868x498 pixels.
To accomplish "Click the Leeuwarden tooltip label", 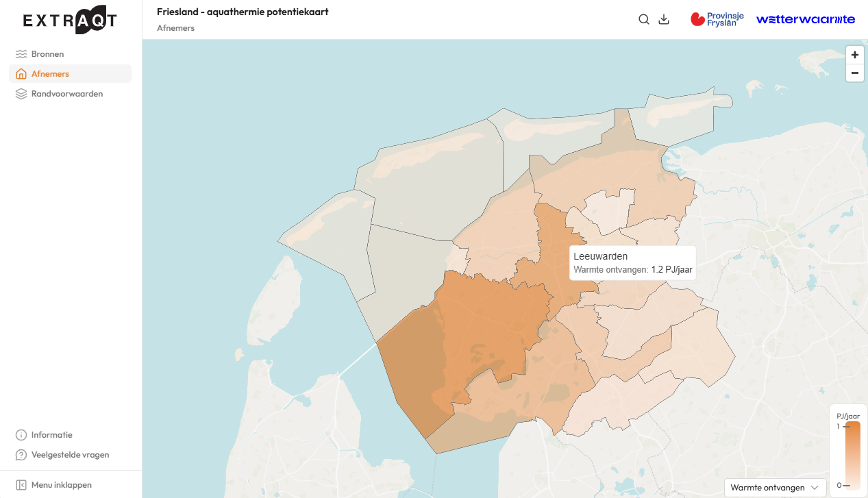I will 601,256.
